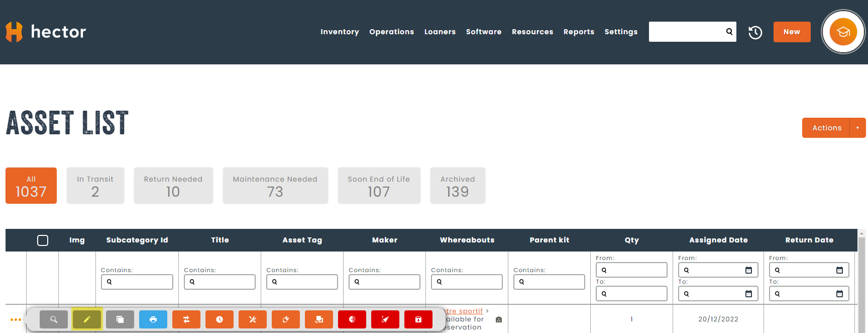Open the Settings menu
The width and height of the screenshot is (868, 333).
coord(621,32)
